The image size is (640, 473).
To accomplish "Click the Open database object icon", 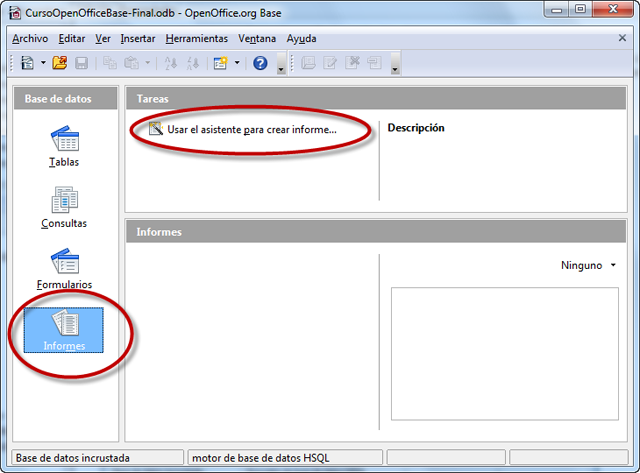I will click(308, 63).
